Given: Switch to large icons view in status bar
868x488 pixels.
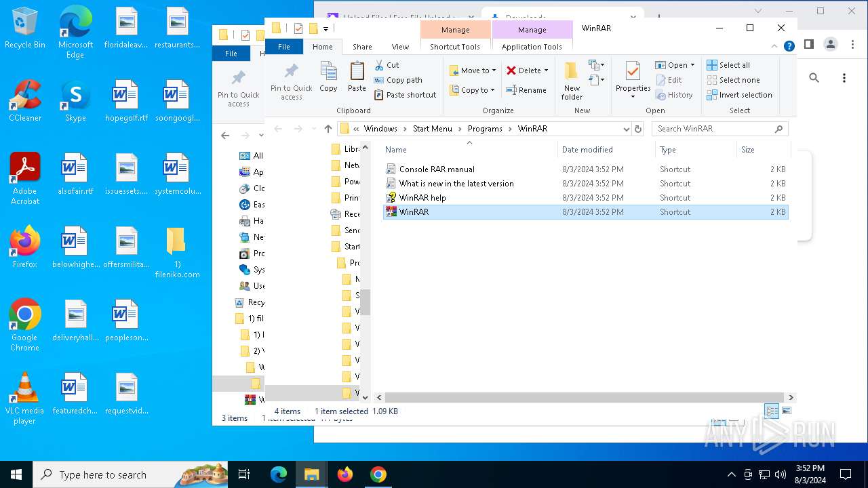Looking at the screenshot, I should 787,411.
